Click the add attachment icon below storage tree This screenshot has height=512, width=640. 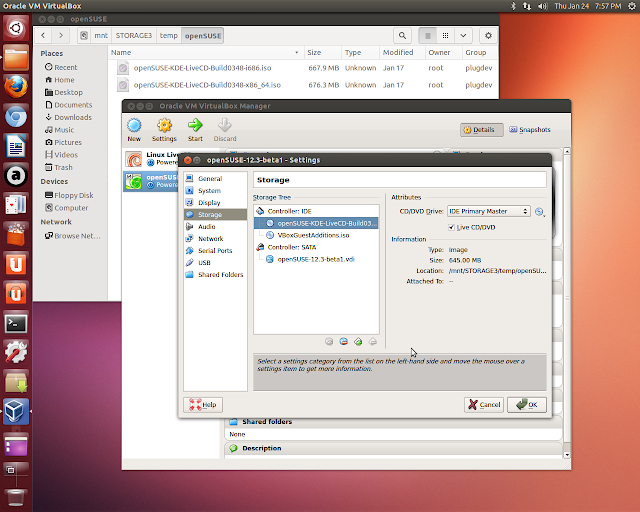tap(329, 342)
